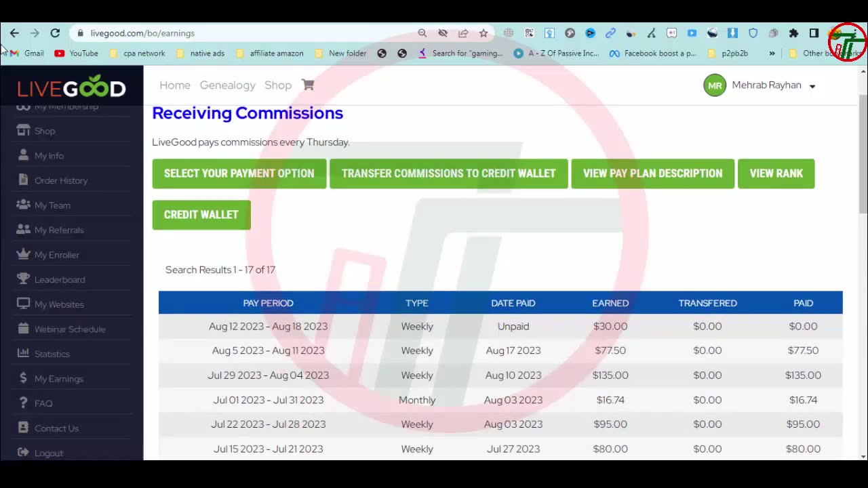The height and width of the screenshot is (488, 868).
Task: Click the Unpaid date cell
Action: tap(513, 326)
